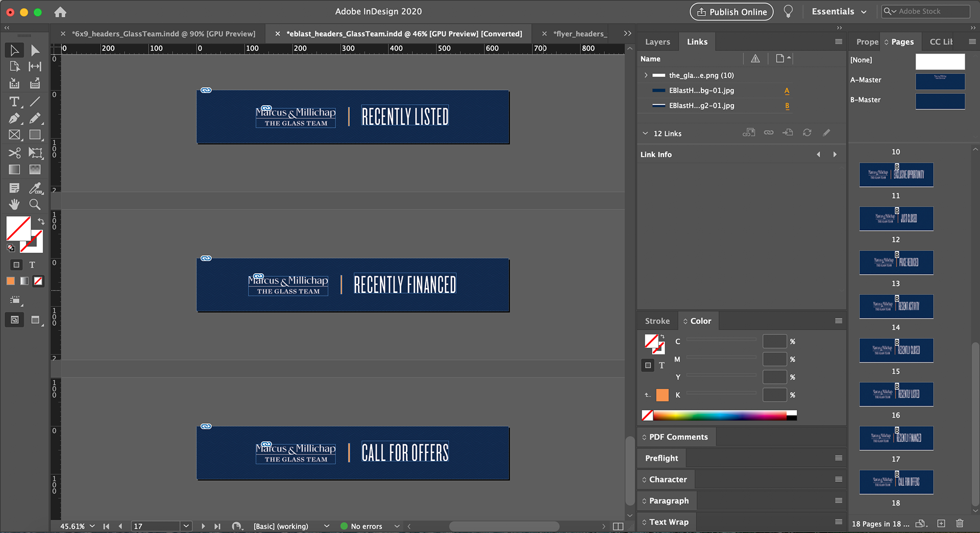Expand the_gla...e.png link group
This screenshot has width=980, height=533.
[646, 75]
